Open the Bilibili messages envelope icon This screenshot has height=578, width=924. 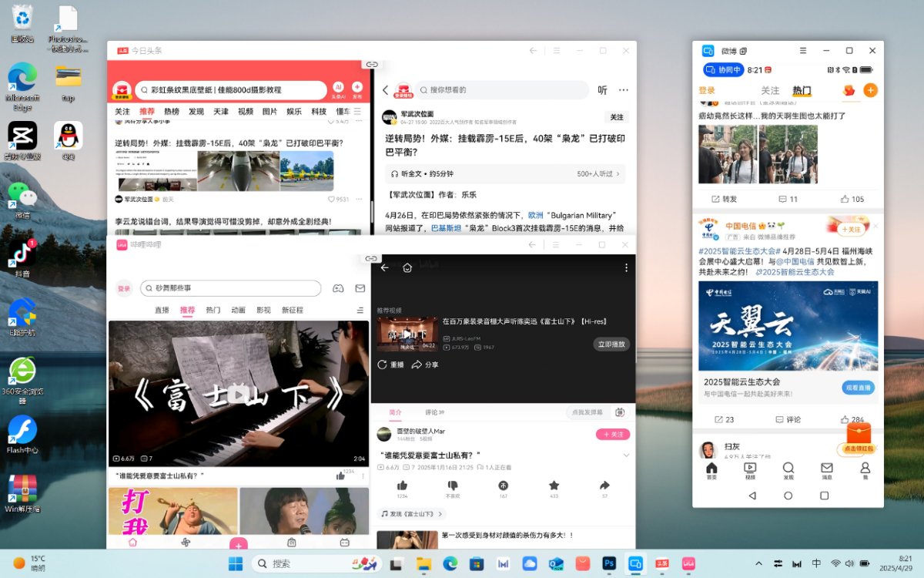(x=360, y=288)
